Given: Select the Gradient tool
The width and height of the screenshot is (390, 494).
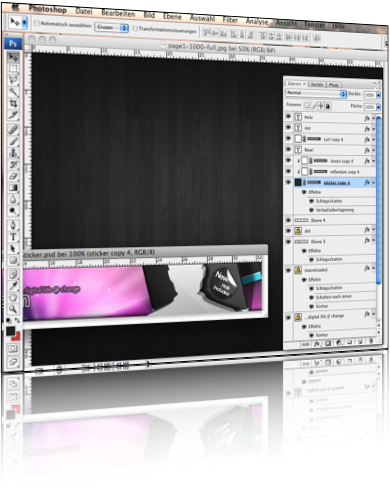Looking at the screenshot, I should [13, 188].
